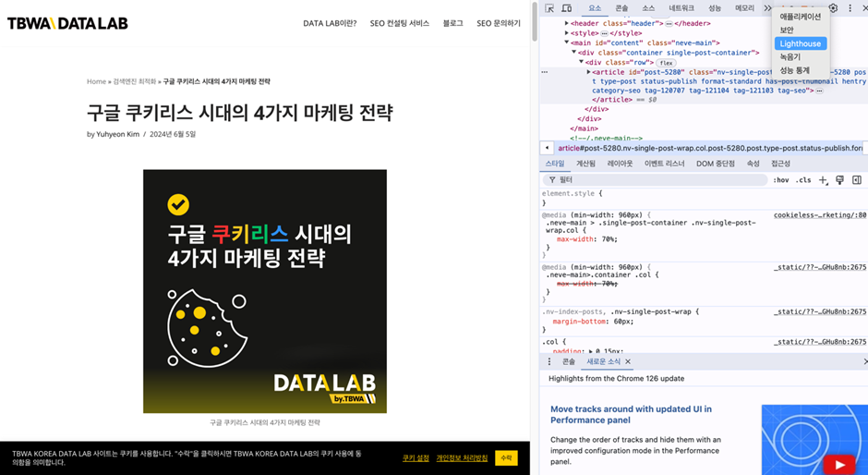
Task: Click the 필터 styles filter field
Action: click(x=656, y=180)
